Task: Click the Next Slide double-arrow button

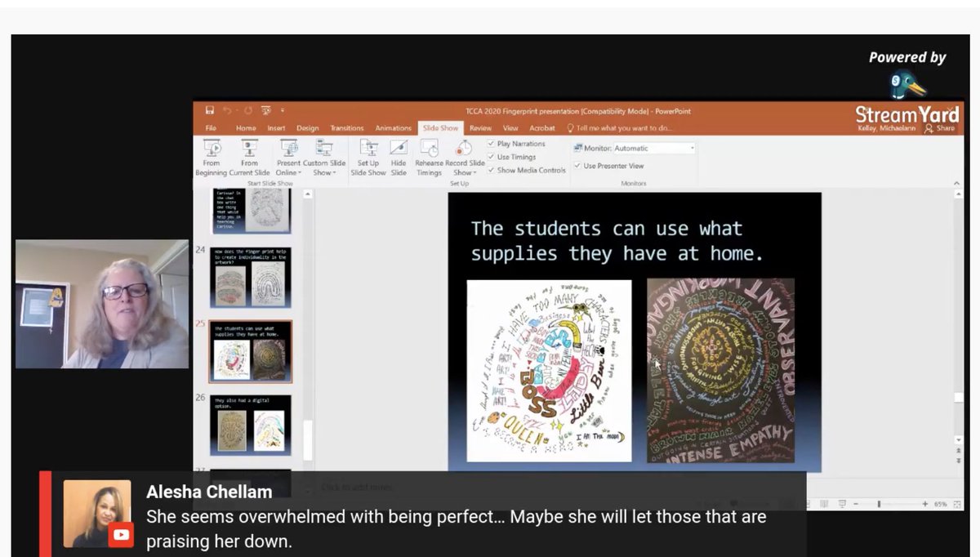Action: pos(959,461)
